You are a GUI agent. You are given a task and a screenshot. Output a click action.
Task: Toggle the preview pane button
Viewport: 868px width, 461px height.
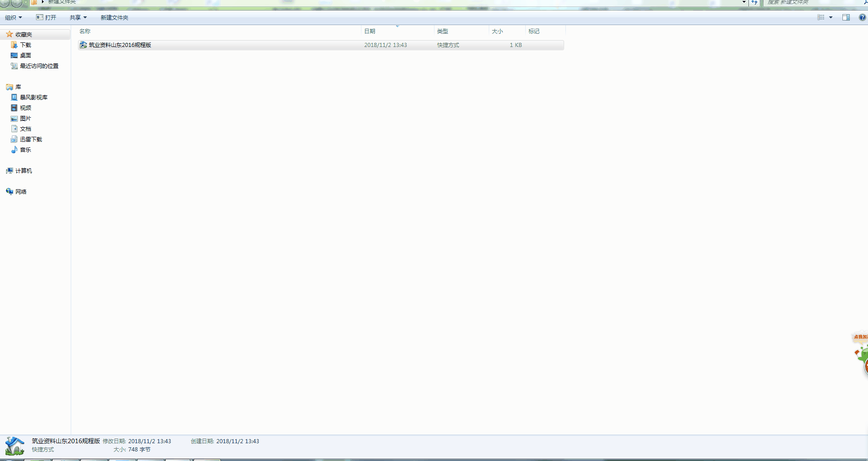click(846, 17)
